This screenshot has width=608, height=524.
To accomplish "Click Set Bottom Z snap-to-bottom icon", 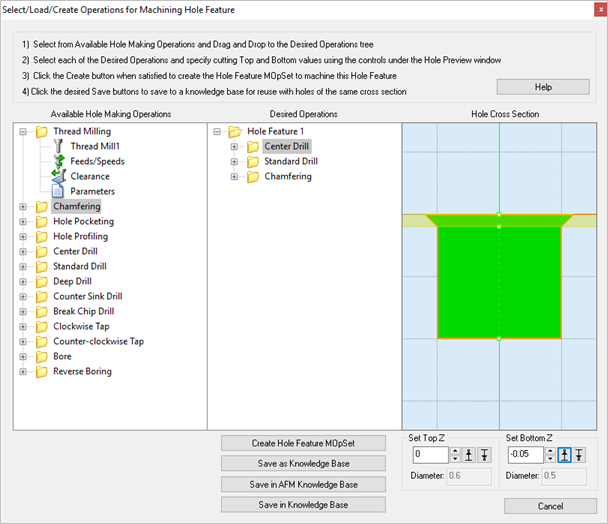I will click(x=579, y=455).
